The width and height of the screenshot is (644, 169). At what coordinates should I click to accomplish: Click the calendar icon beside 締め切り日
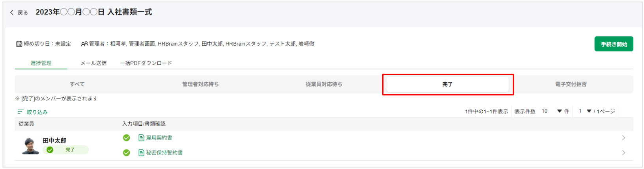click(19, 44)
